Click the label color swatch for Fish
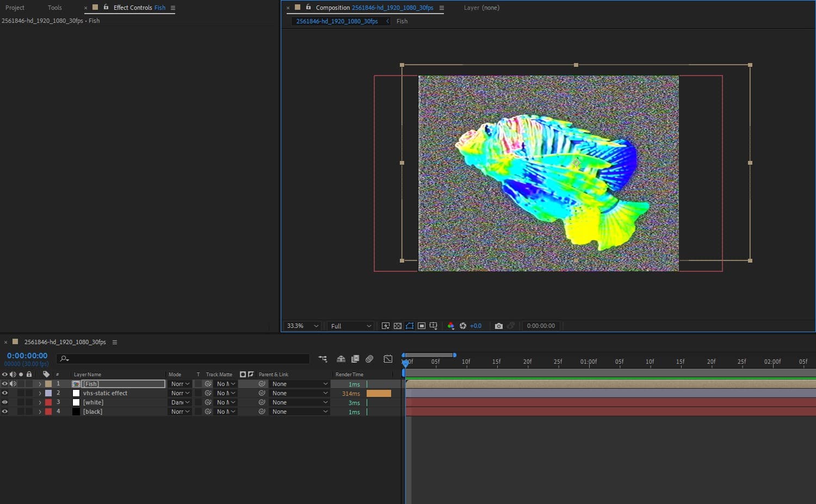Screen dimensions: 816x504 [48, 384]
